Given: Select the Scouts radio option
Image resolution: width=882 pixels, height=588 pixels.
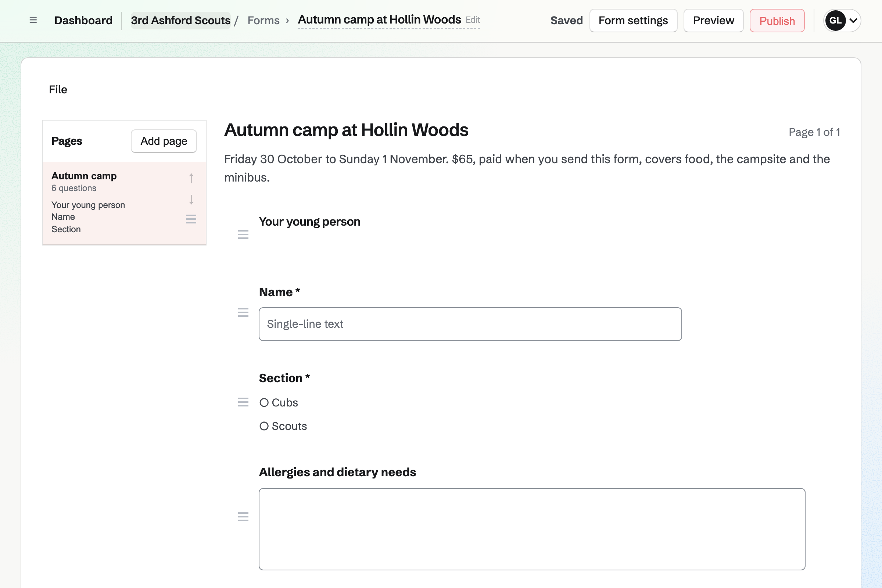Looking at the screenshot, I should (x=264, y=426).
